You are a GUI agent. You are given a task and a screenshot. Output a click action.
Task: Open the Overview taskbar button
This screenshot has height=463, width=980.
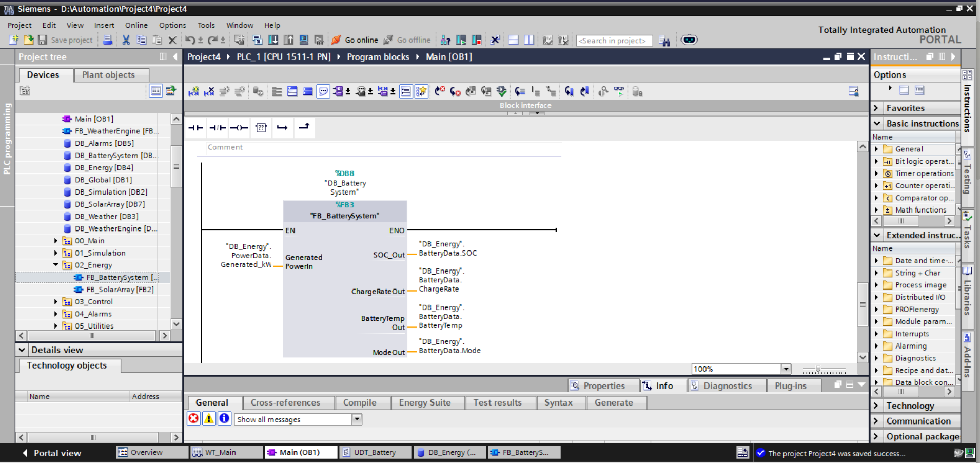[x=152, y=452]
